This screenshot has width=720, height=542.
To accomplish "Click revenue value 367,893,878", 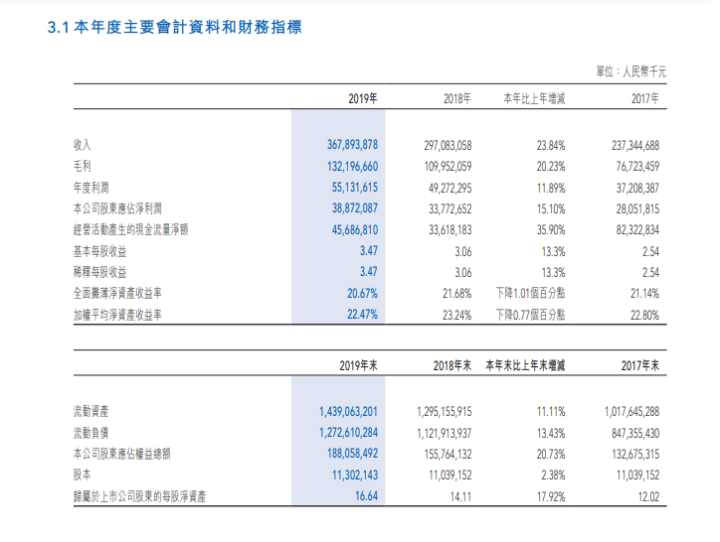I will tap(353, 145).
